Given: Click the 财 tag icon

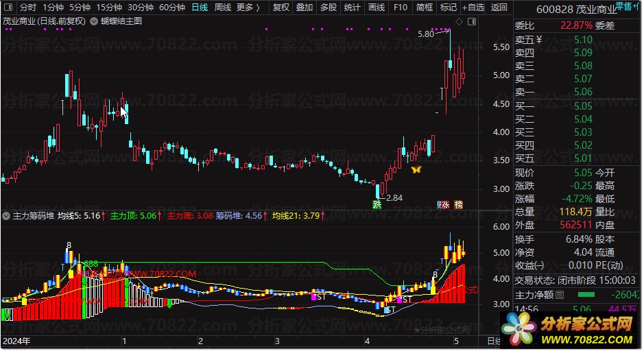Looking at the screenshot, I should pos(439,204).
